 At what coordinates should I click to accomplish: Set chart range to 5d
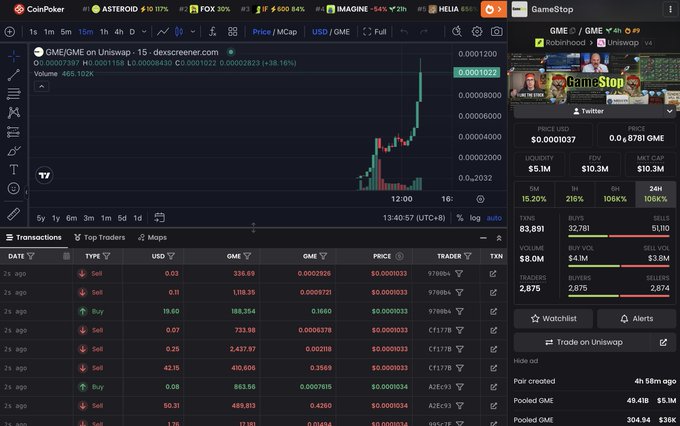122,218
